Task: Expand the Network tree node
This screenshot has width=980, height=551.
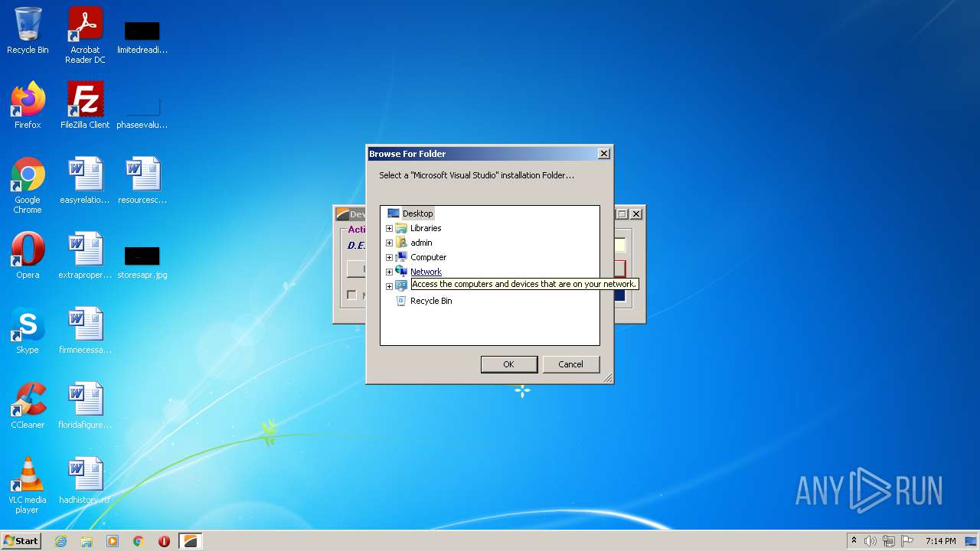Action: click(389, 272)
